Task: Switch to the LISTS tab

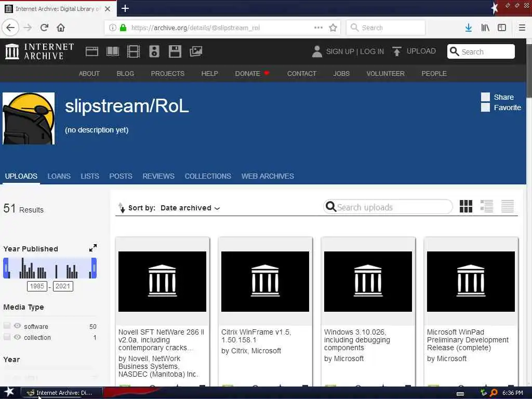Action: tap(90, 177)
